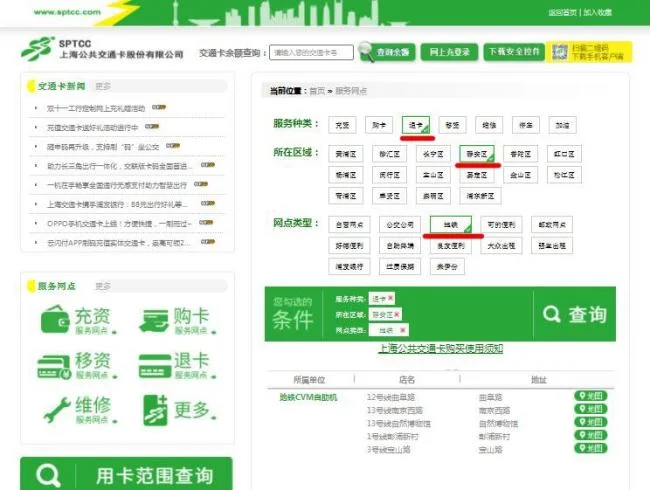Select the 邮政网点 outlet type
Screen dimensions: 650x490
point(552,225)
